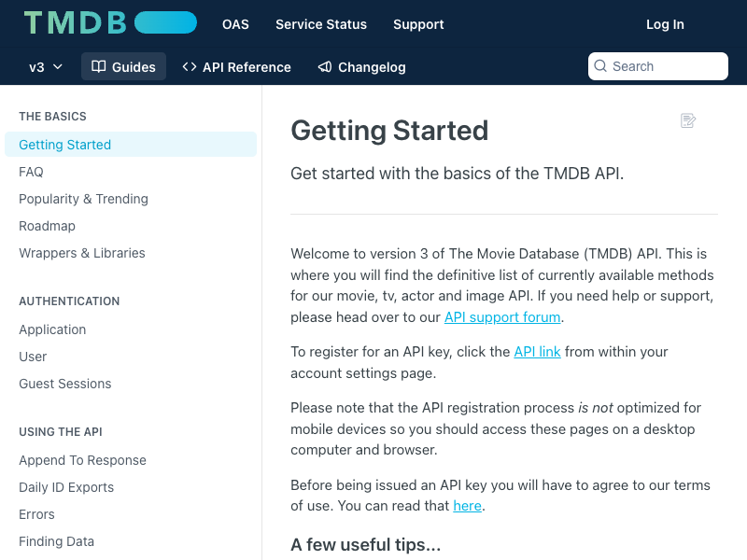This screenshot has height=560, width=747.
Task: Switch to the Guides tab
Action: (x=123, y=66)
